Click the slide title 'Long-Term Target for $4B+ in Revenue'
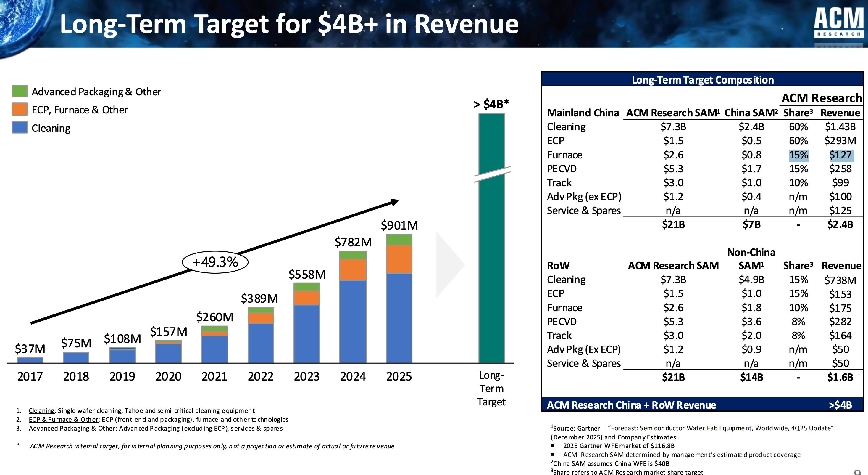The image size is (868, 475). pyautogui.click(x=289, y=24)
